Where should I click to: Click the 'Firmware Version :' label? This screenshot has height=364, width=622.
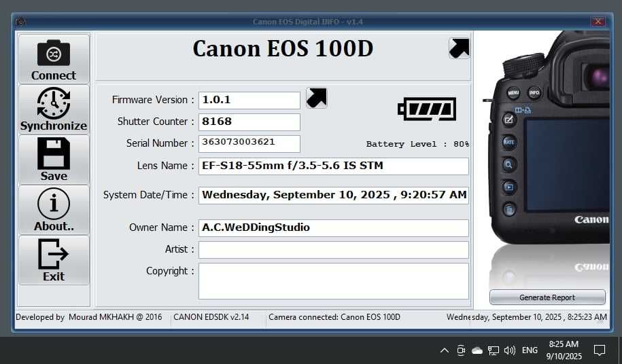pos(153,100)
